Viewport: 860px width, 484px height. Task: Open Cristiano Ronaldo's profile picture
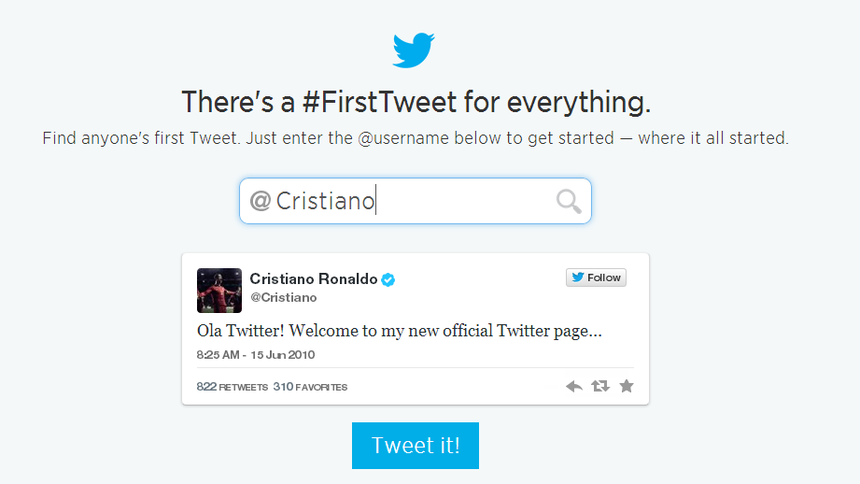(219, 290)
